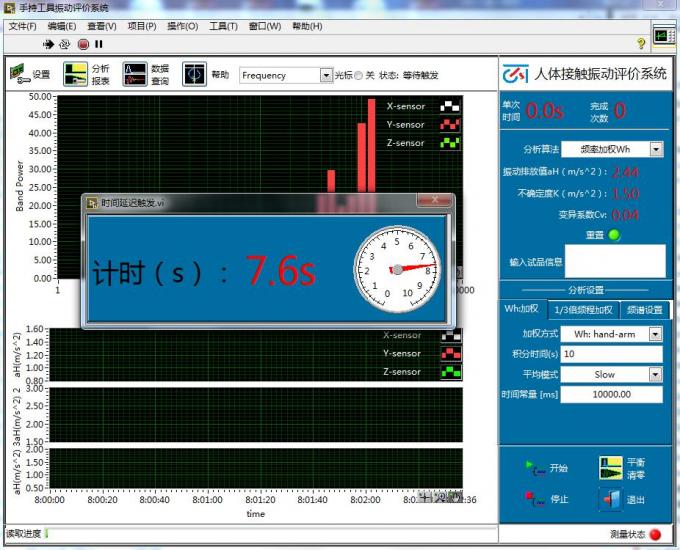Toggle the 光标 cursor radio button
The width and height of the screenshot is (680, 550).
(x=360, y=75)
